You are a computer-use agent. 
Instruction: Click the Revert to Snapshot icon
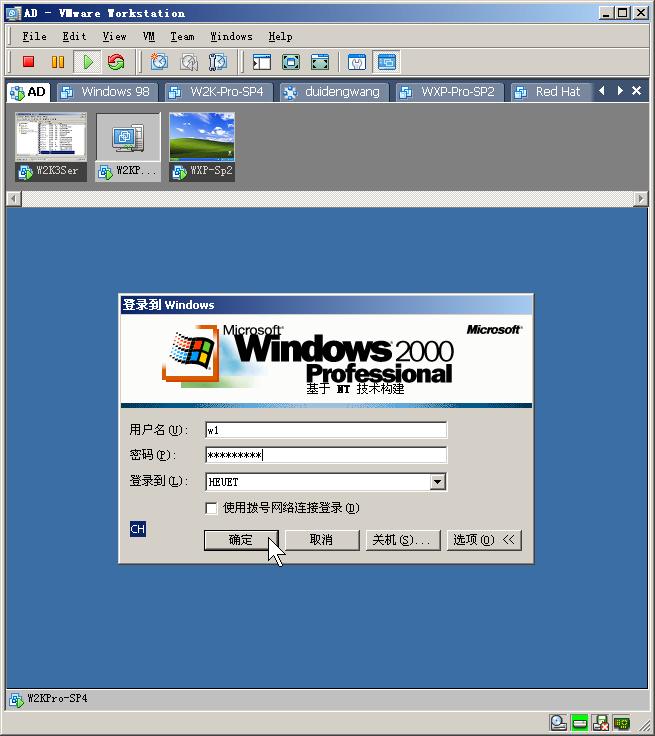(x=189, y=62)
